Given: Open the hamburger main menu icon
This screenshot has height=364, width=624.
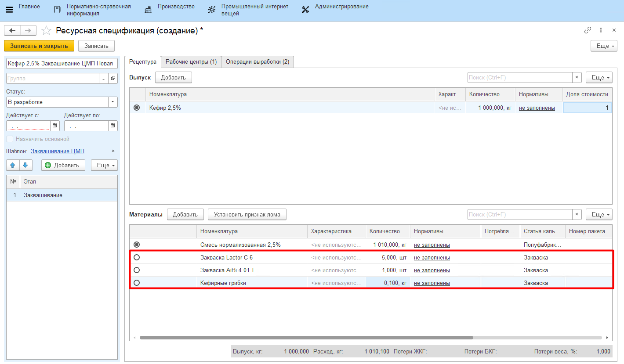Looking at the screenshot, I should click(9, 10).
